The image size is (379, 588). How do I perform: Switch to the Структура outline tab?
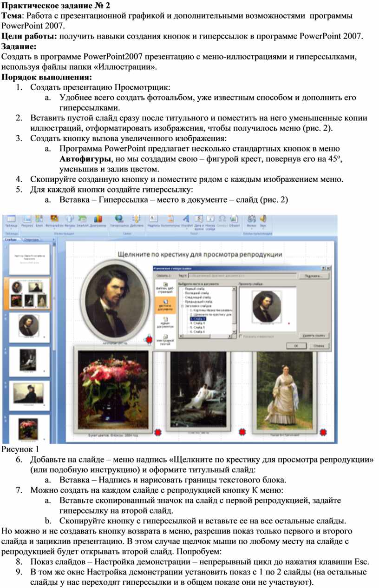pos(32,240)
